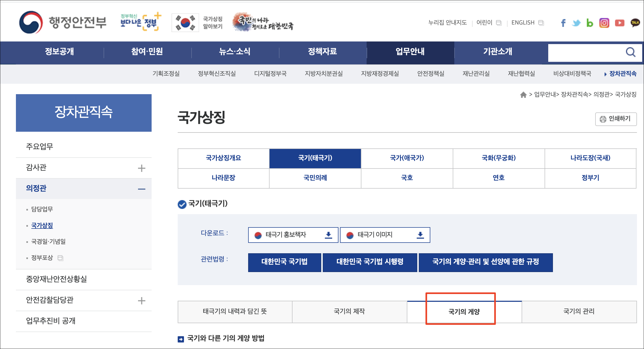Click the search magnifier icon
This screenshot has height=349, width=644.
[x=630, y=52]
